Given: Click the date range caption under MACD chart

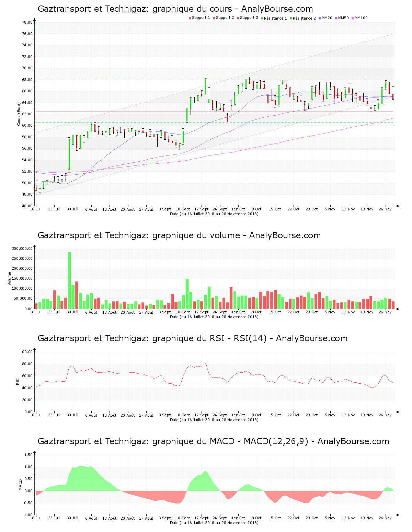Looking at the screenshot, I should [x=214, y=523].
